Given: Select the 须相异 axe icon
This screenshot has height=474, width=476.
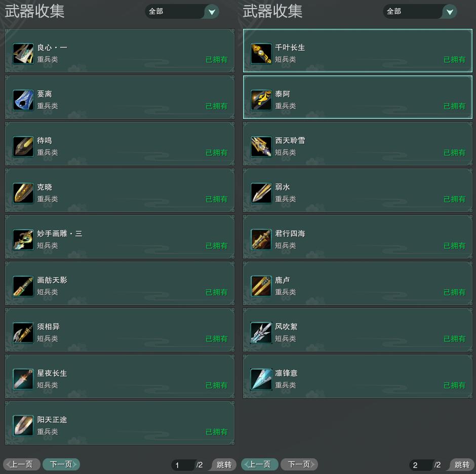Looking at the screenshot, I should pos(23,333).
